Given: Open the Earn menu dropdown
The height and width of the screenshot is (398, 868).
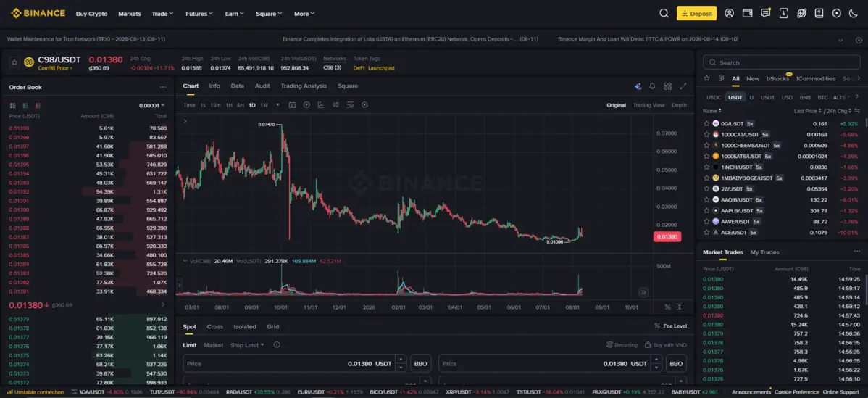Looking at the screenshot, I should tap(234, 14).
